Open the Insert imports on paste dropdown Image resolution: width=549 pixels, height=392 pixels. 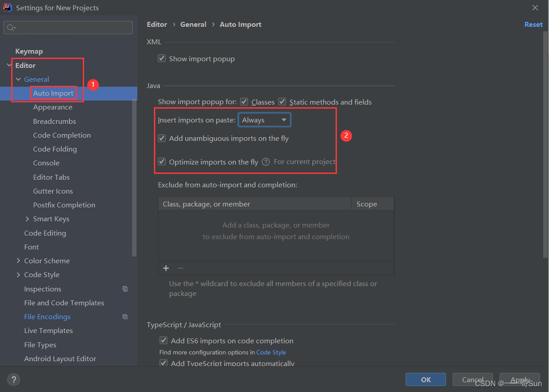264,120
